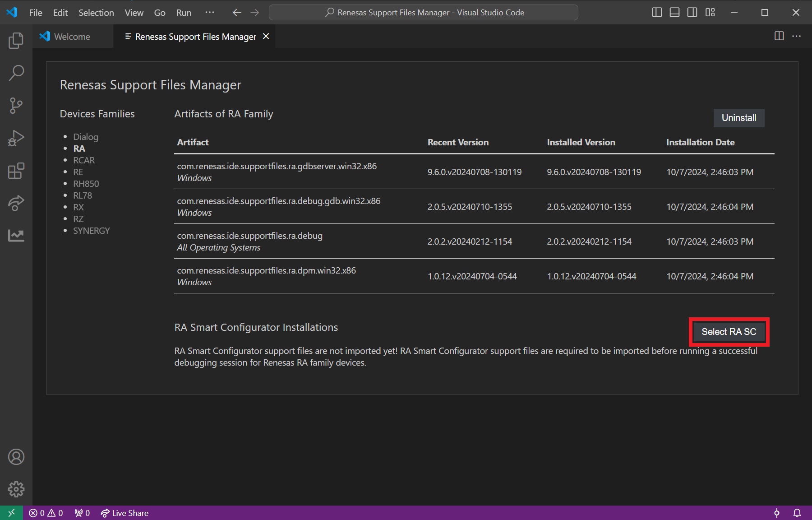Image resolution: width=812 pixels, height=520 pixels.
Task: Open the Extensions view
Action: tap(16, 171)
